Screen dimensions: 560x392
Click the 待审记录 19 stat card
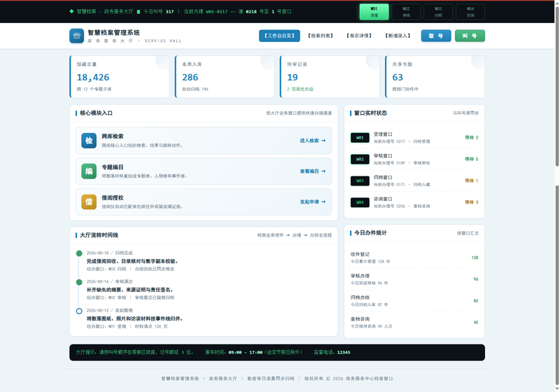[x=330, y=76]
